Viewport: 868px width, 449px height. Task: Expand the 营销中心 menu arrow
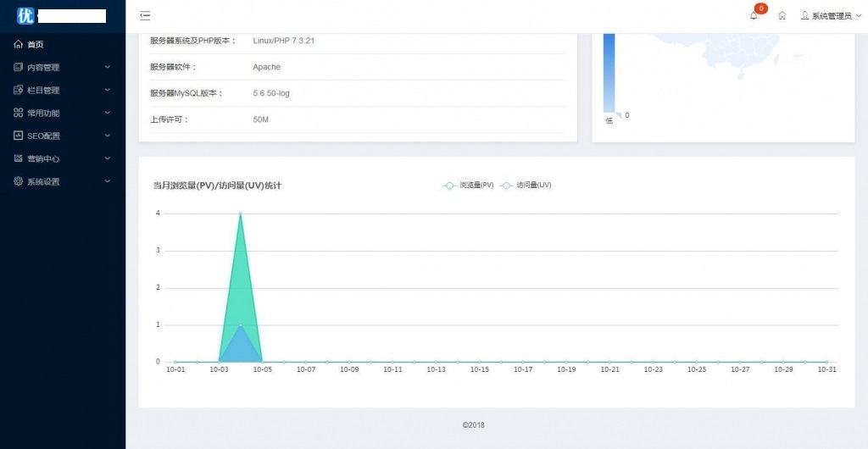[x=107, y=158]
